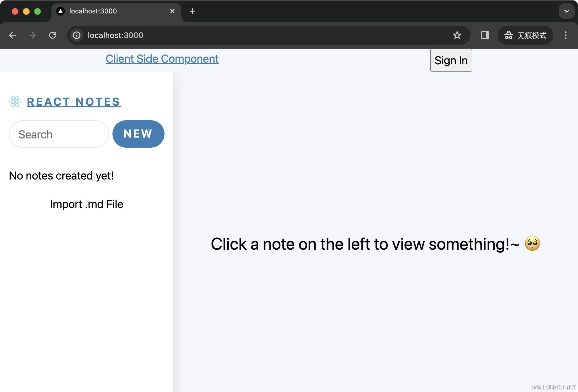578x392 pixels.
Task: Open the site information icon in the address bar
Action: pyautogui.click(x=77, y=35)
